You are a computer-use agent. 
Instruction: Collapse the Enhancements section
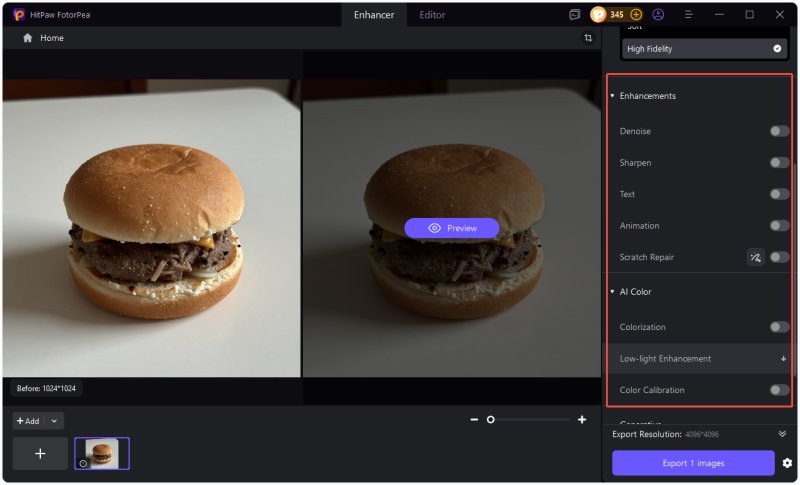(x=612, y=96)
